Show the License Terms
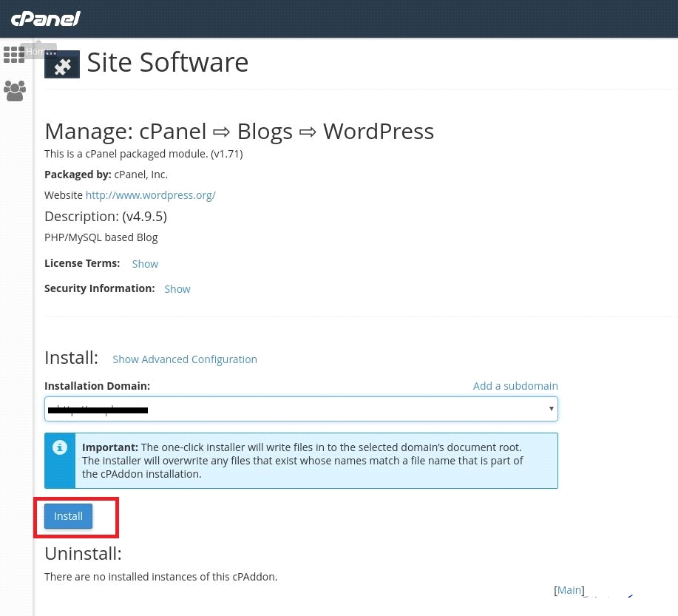The width and height of the screenshot is (678, 616). (145, 263)
